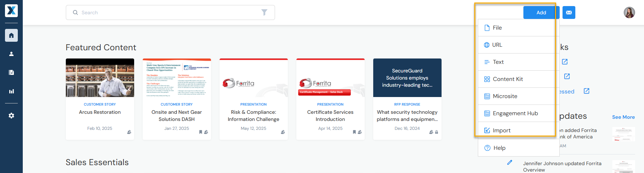This screenshot has height=173, width=644.
Task: Click the X logo in sidebar
Action: (11, 11)
